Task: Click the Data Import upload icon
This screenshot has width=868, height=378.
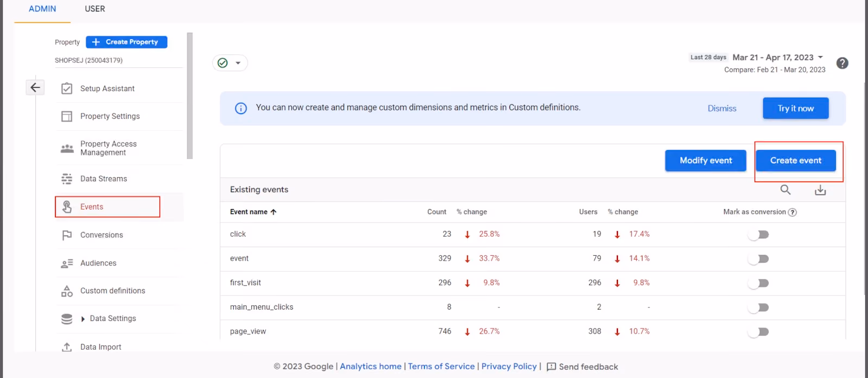Action: 67,347
